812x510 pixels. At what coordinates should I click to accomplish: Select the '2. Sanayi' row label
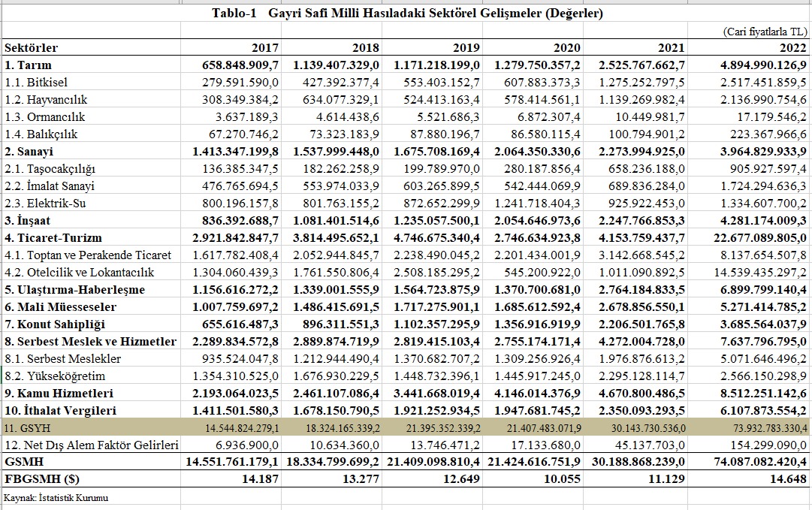click(29, 152)
